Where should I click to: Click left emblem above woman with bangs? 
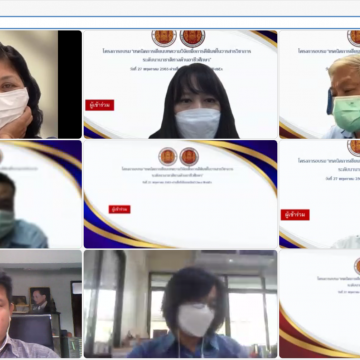coord(164,38)
